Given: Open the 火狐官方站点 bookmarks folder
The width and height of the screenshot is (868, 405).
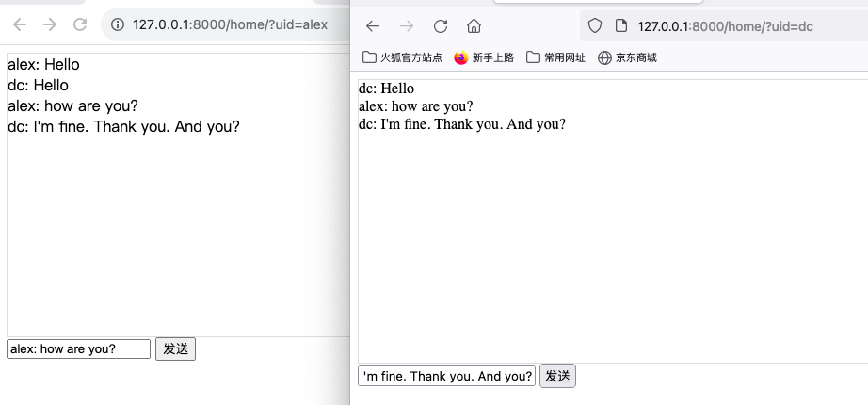Looking at the screenshot, I should 402,57.
